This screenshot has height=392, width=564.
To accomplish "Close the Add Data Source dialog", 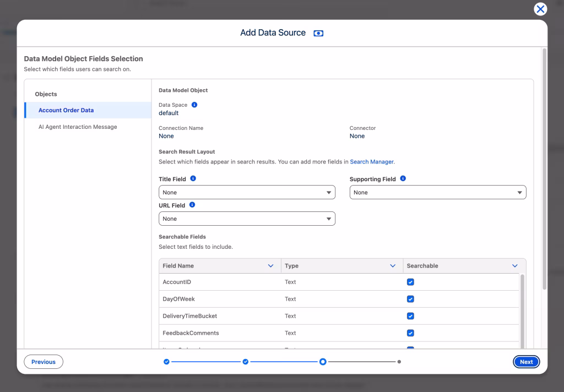I will [x=540, y=9].
